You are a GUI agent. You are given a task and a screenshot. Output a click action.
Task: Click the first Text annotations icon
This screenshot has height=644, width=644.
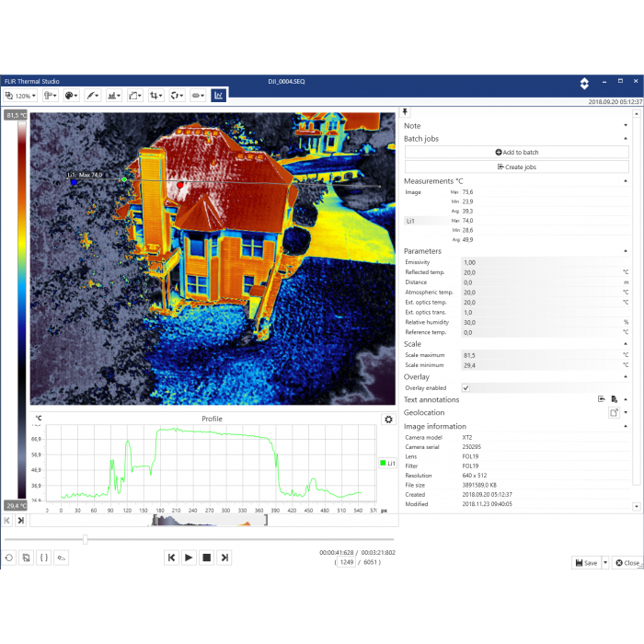click(602, 399)
